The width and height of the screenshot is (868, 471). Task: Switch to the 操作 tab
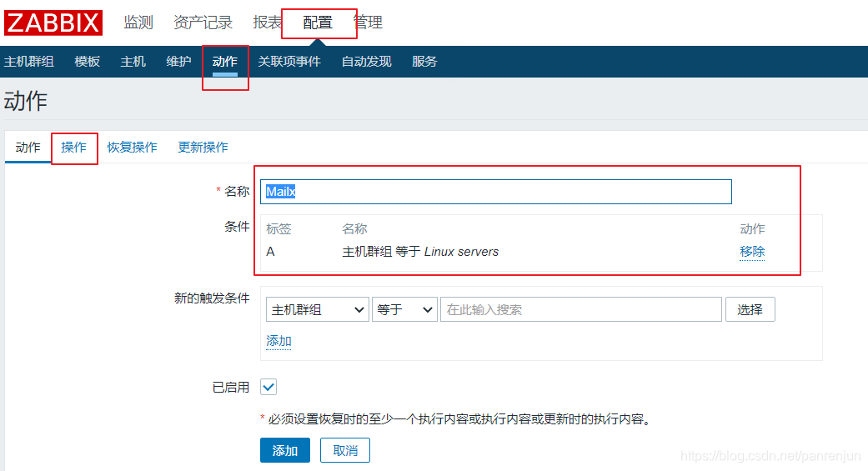tap(73, 148)
